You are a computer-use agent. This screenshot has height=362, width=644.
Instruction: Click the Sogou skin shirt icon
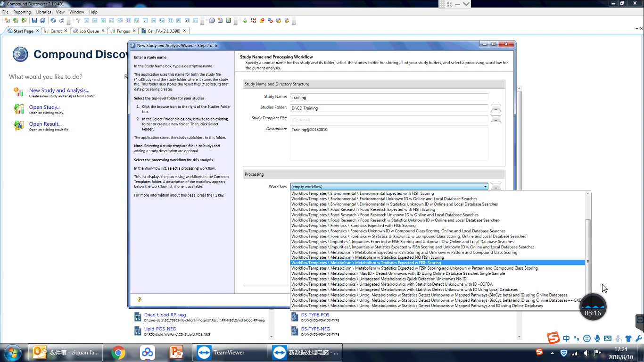[628, 338]
